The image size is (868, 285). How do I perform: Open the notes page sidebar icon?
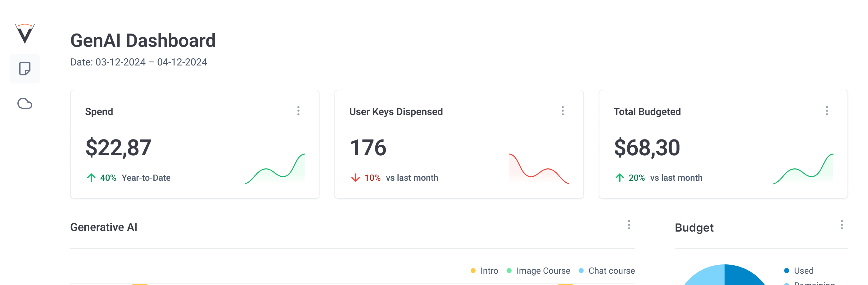pyautogui.click(x=25, y=69)
